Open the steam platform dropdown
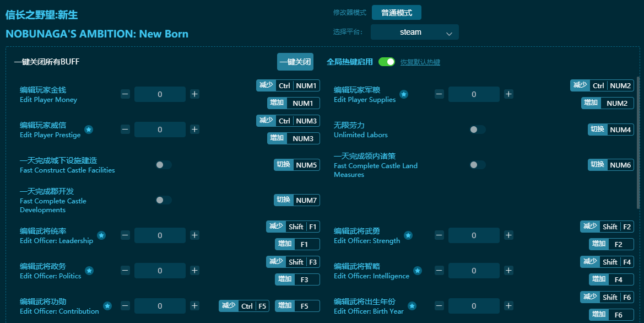 (414, 33)
